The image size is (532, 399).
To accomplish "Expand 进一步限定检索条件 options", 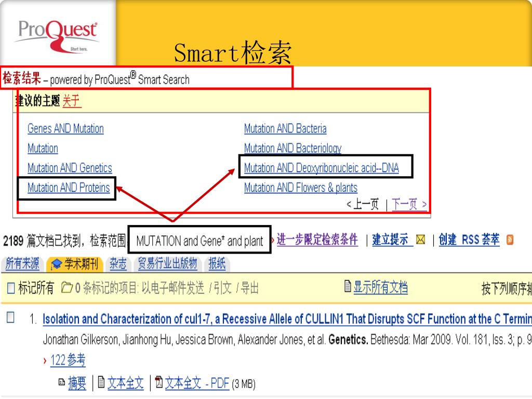I will tap(317, 240).
